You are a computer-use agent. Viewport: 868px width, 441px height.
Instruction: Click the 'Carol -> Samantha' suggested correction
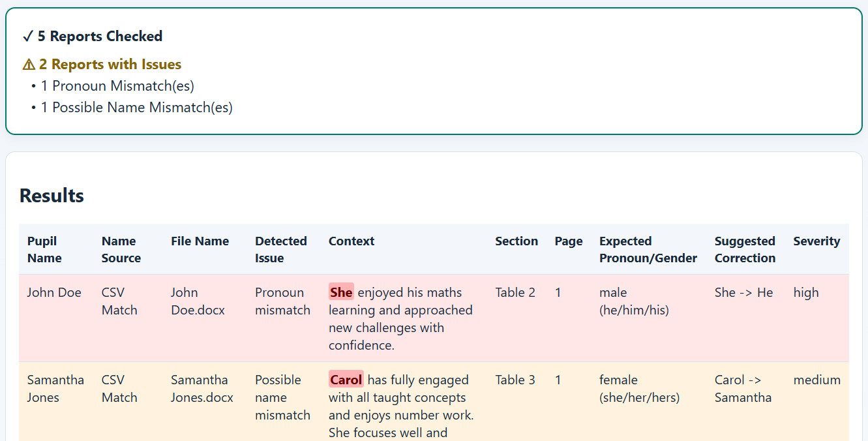[743, 389]
